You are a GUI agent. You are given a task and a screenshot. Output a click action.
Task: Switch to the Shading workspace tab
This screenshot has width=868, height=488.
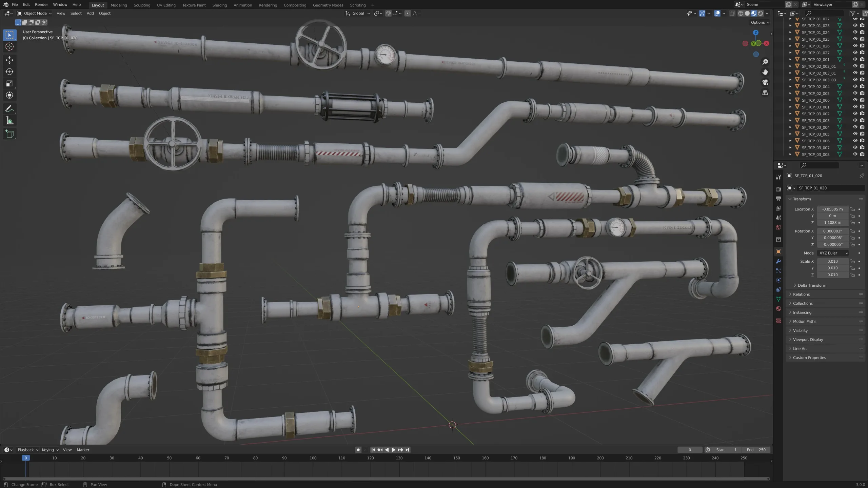(x=219, y=5)
